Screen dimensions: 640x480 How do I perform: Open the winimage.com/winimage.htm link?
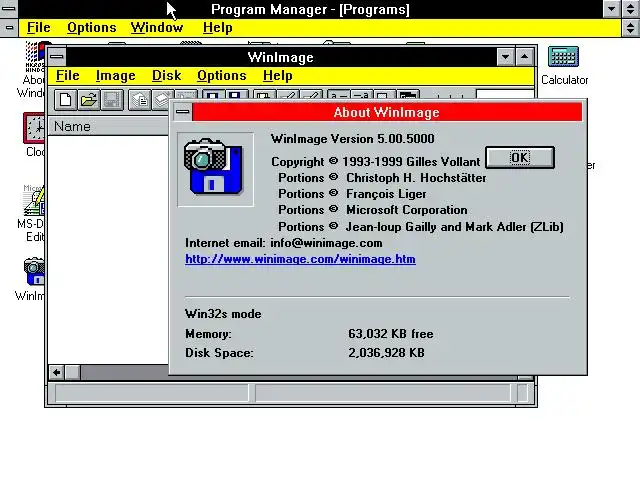click(300, 259)
